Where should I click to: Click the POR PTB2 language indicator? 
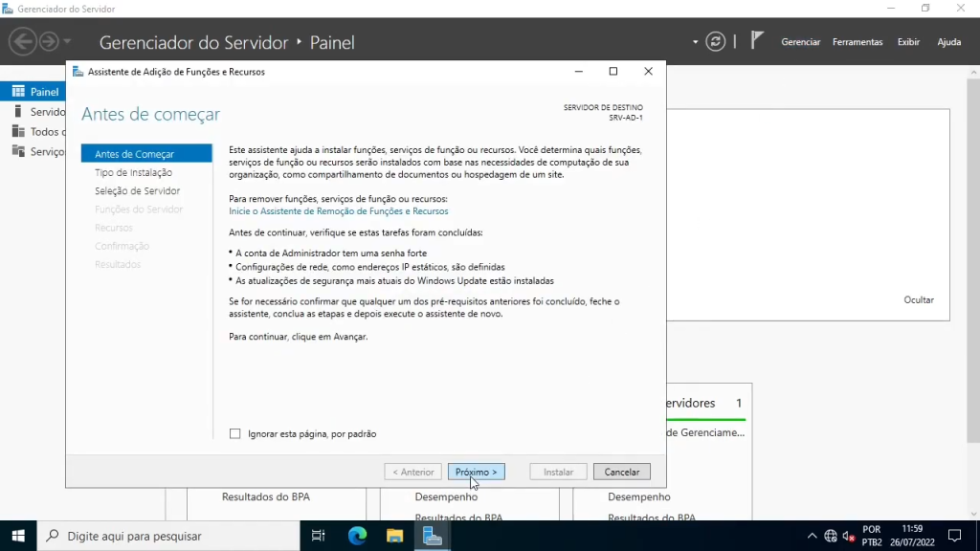coord(872,536)
